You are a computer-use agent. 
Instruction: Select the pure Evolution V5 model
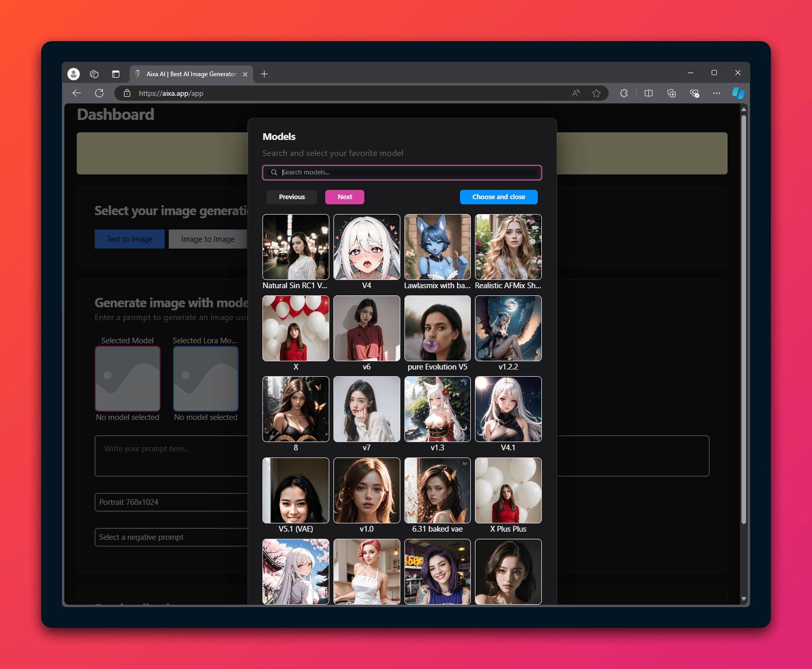(437, 328)
